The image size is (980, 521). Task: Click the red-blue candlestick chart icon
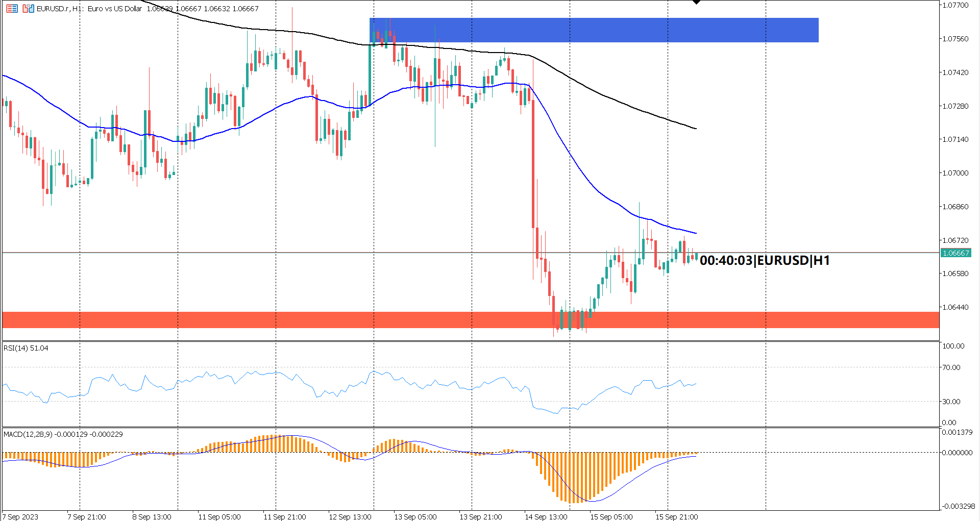(x=29, y=8)
